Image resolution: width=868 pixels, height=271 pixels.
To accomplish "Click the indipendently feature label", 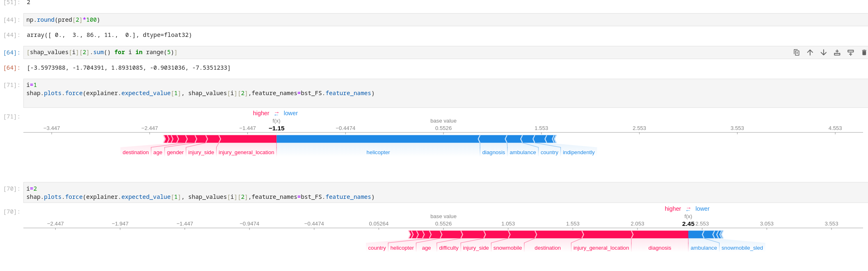I will pyautogui.click(x=578, y=153).
